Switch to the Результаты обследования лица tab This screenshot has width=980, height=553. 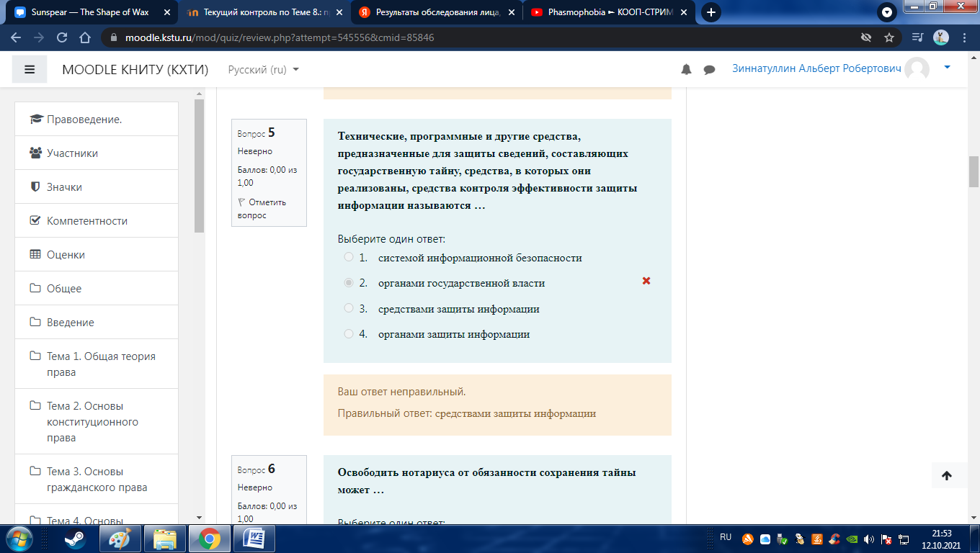click(x=437, y=12)
